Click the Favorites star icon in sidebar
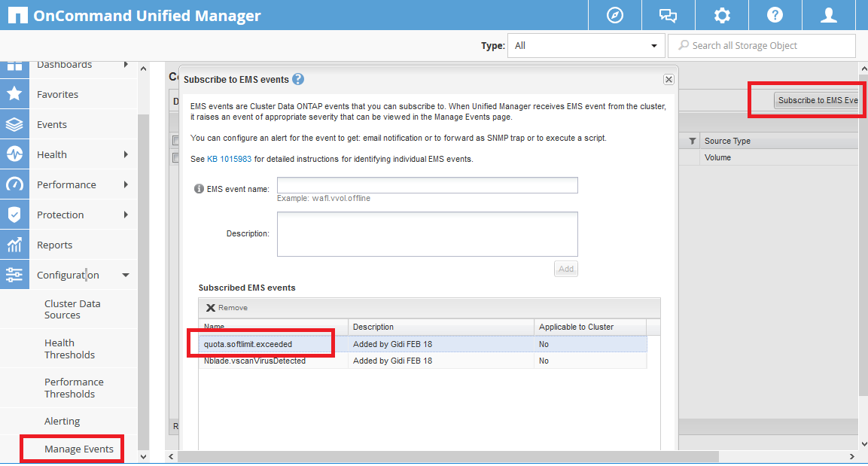 [x=14, y=94]
